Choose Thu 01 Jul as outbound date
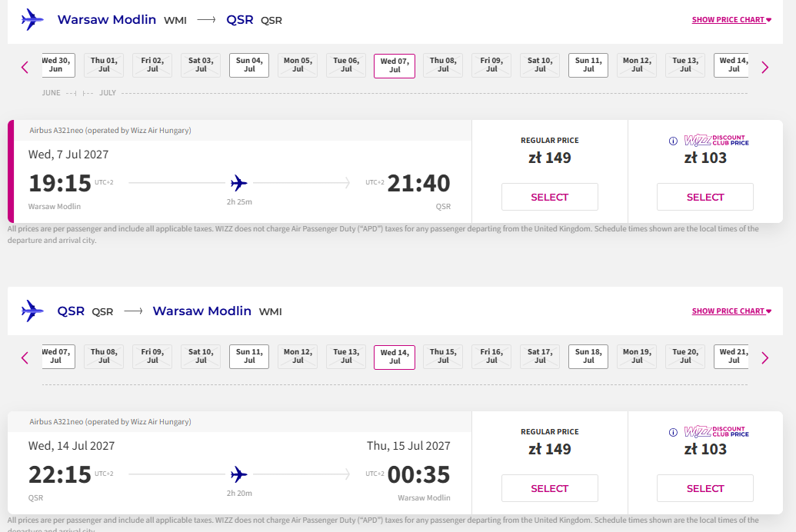Screen dimensions: 796x532 (x=104, y=65)
